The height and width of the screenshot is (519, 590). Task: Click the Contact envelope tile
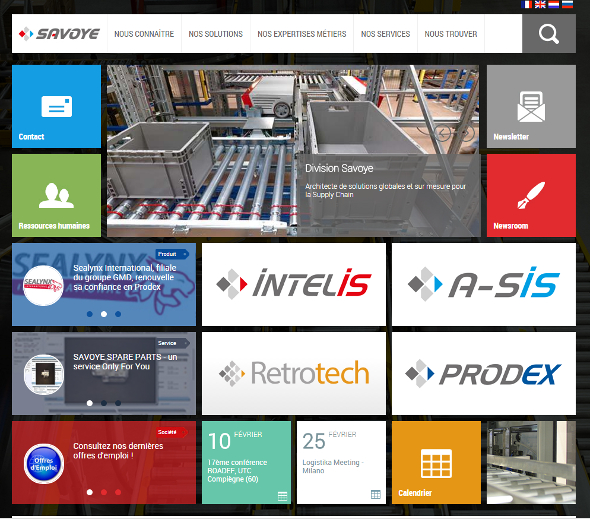tap(56, 107)
